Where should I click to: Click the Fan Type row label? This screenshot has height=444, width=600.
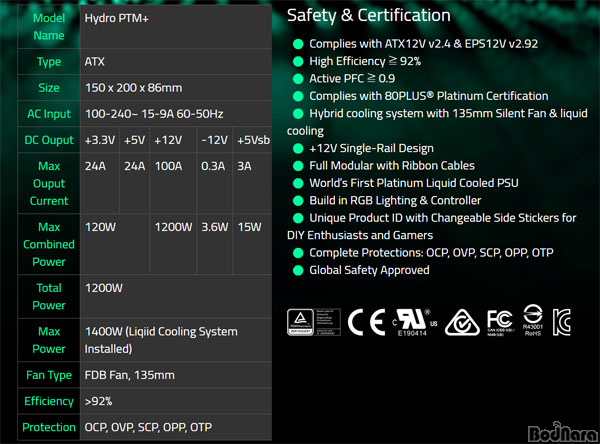click(49, 375)
